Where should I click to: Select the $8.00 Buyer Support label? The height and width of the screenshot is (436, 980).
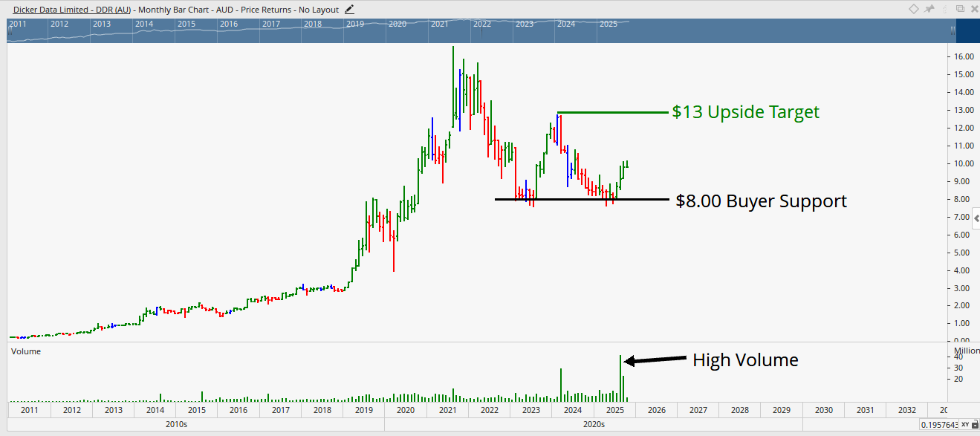pyautogui.click(x=761, y=201)
